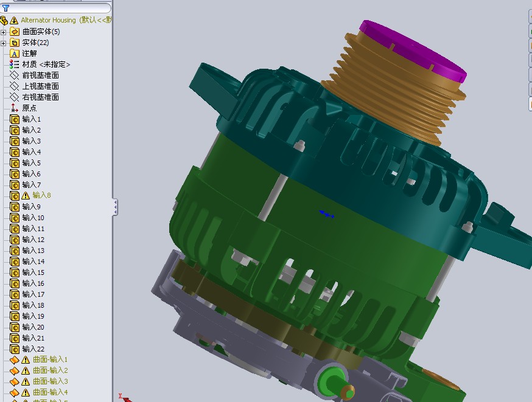The height and width of the screenshot is (402, 532).
Task: Click the 曲面实体(5) folder icon
Action: click(x=15, y=32)
